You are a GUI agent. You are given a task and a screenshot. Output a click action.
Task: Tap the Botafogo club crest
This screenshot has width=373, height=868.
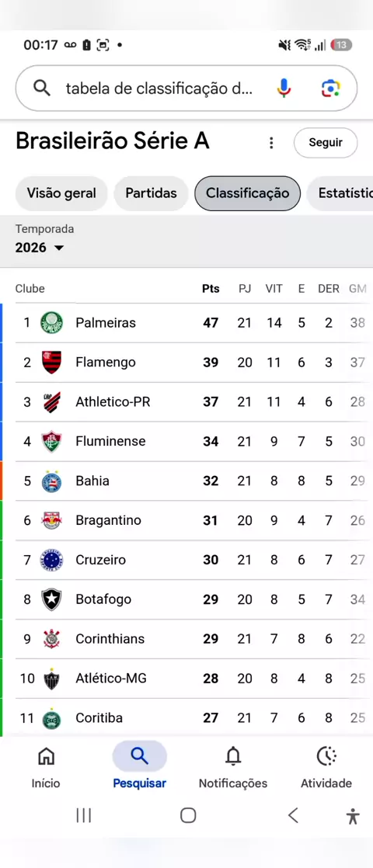51,599
